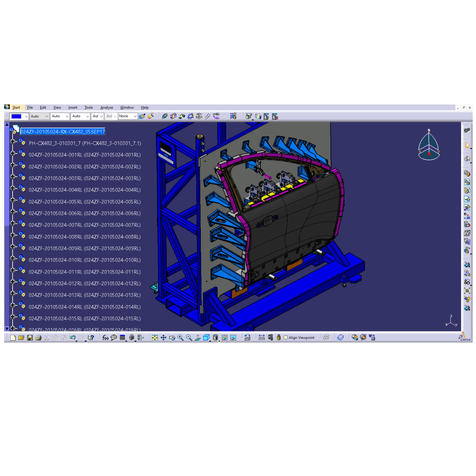476x476 pixels.
Task: Select 024ZF-20105024-013RL in the tree
Action: pyautogui.click(x=85, y=295)
